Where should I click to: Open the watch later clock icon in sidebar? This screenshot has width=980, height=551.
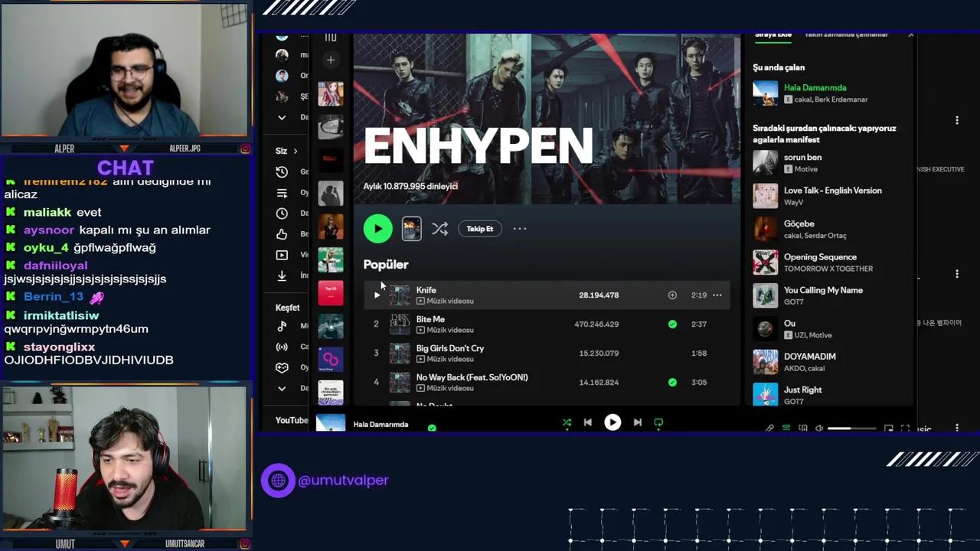click(282, 214)
